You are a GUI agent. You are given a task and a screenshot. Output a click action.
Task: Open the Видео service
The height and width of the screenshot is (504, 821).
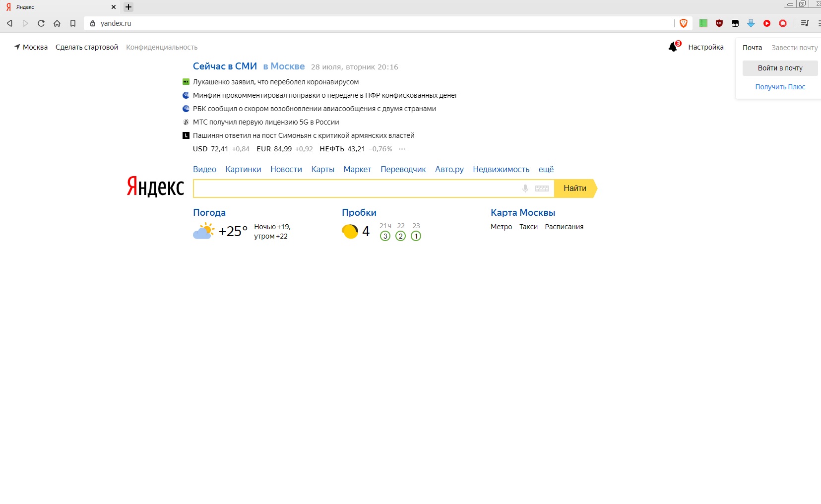[204, 169]
